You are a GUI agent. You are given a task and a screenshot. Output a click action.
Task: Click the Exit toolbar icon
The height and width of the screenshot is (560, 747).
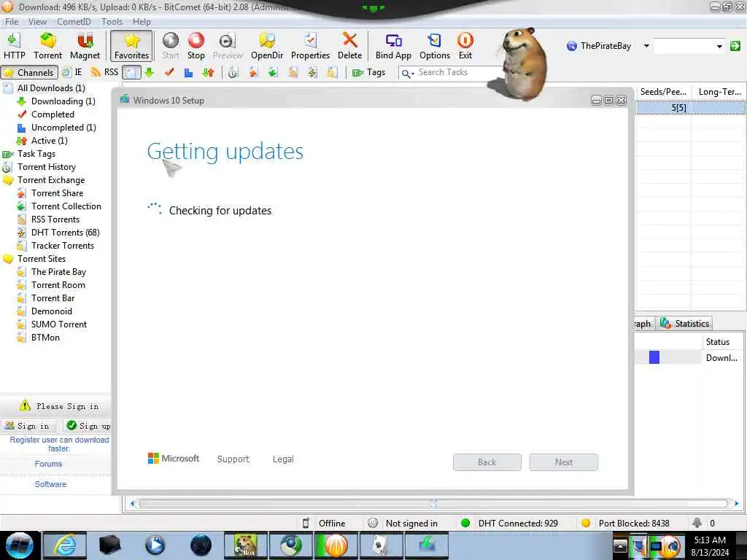(465, 46)
